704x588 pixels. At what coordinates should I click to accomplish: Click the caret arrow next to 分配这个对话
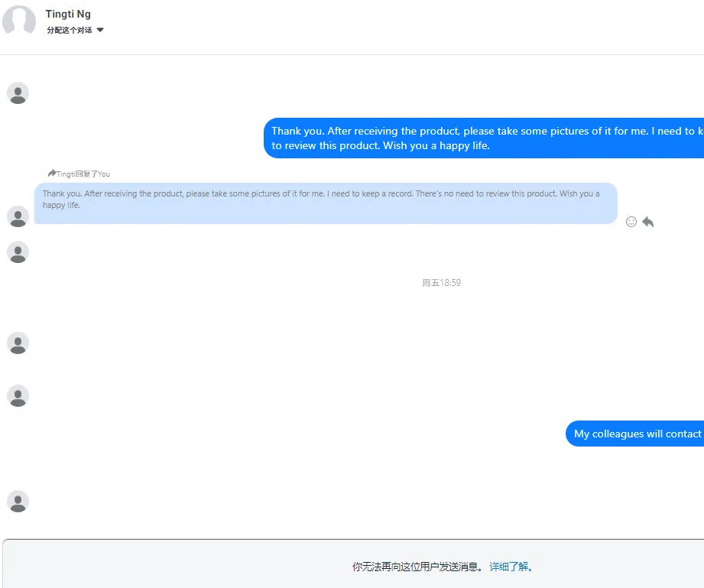100,30
